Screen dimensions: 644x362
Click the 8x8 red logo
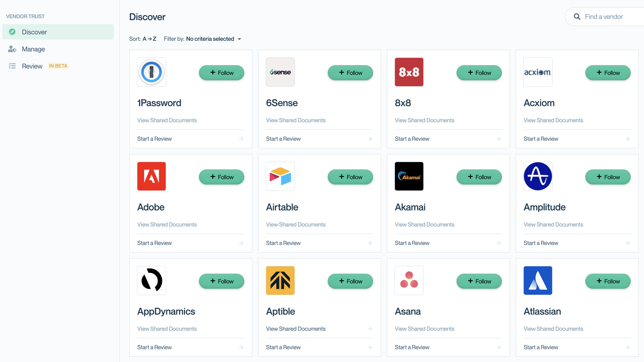coord(409,72)
